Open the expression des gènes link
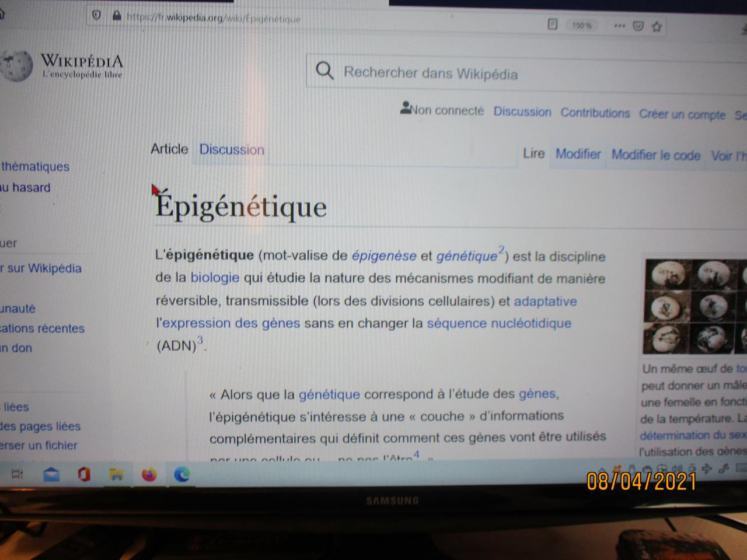747x560 pixels. tap(231, 323)
